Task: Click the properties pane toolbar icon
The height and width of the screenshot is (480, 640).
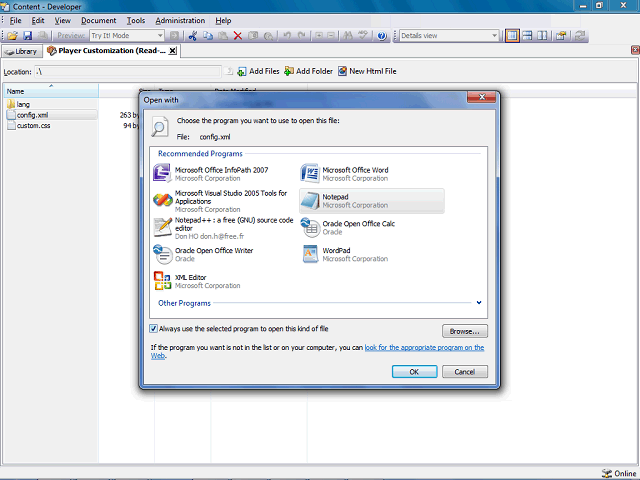Action: click(x=562, y=36)
